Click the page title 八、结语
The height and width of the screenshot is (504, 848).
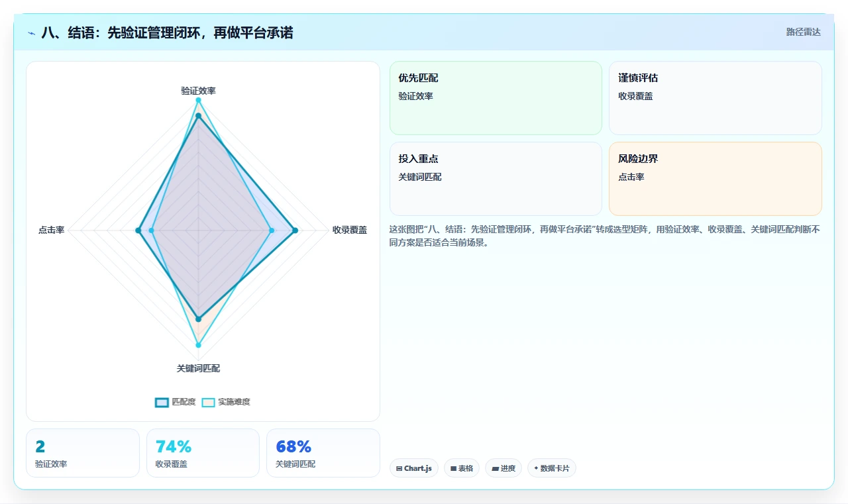[167, 32]
